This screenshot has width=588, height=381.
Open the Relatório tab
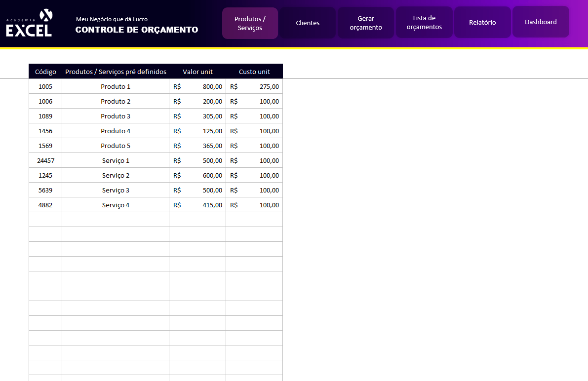pyautogui.click(x=482, y=22)
